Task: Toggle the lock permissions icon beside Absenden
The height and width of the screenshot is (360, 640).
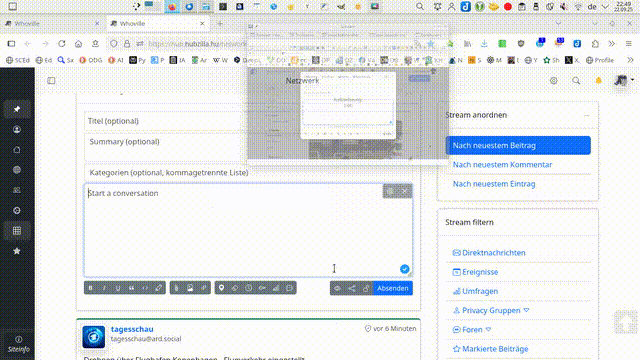Action: tap(366, 288)
